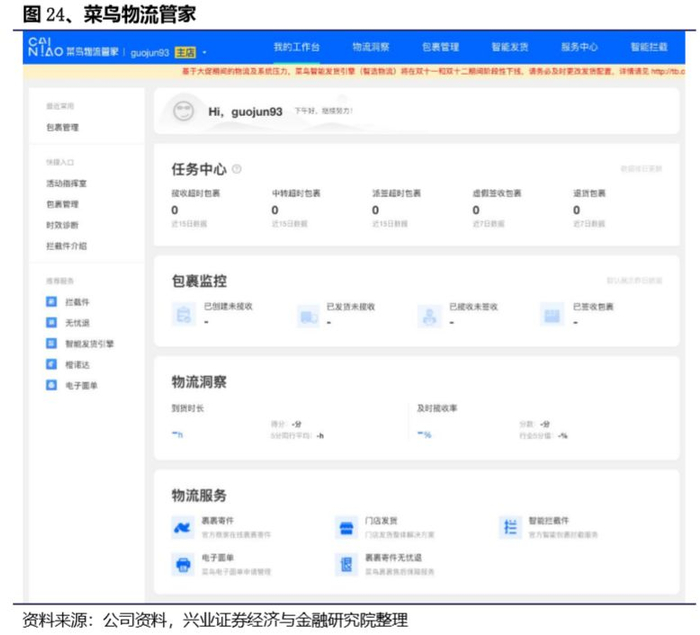The width and height of the screenshot is (700, 635).
Task: Open 智能发货引擎 from the sidebar icon
Action: 52,344
